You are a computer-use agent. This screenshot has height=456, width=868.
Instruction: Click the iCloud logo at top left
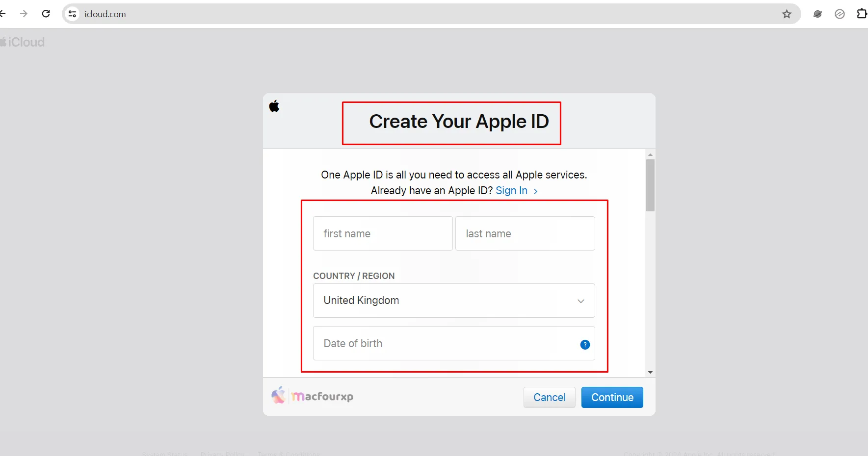coord(23,42)
